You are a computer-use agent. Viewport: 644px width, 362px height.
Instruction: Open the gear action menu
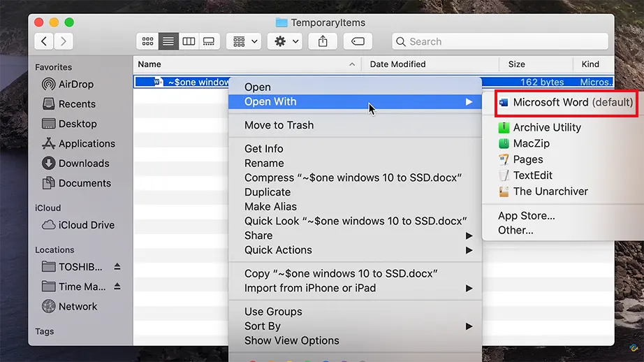pyautogui.click(x=285, y=41)
